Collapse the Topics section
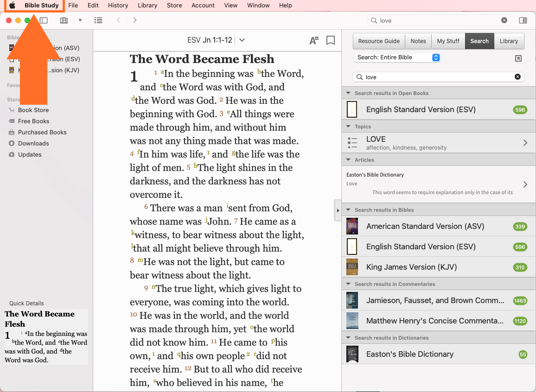536x392 pixels. tap(348, 126)
